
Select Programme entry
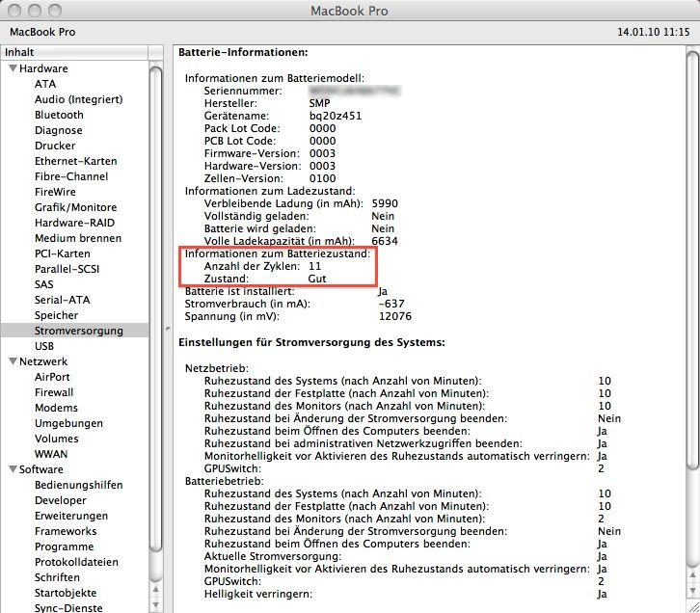[x=65, y=546]
